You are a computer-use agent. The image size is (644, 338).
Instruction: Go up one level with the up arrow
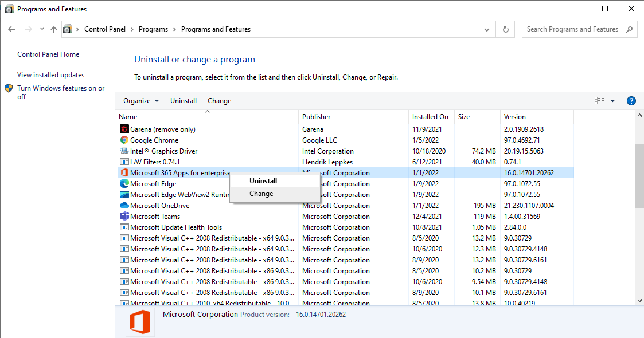point(54,29)
